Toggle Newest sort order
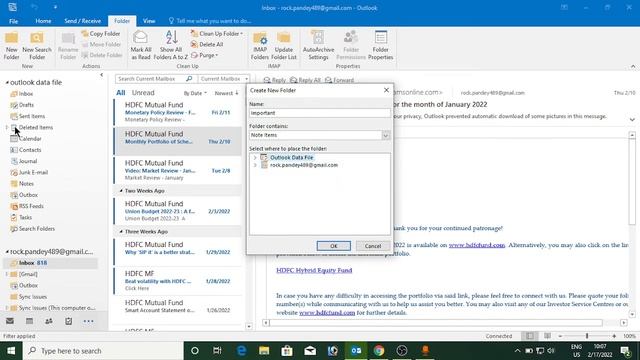The width and height of the screenshot is (640, 360). (227, 93)
